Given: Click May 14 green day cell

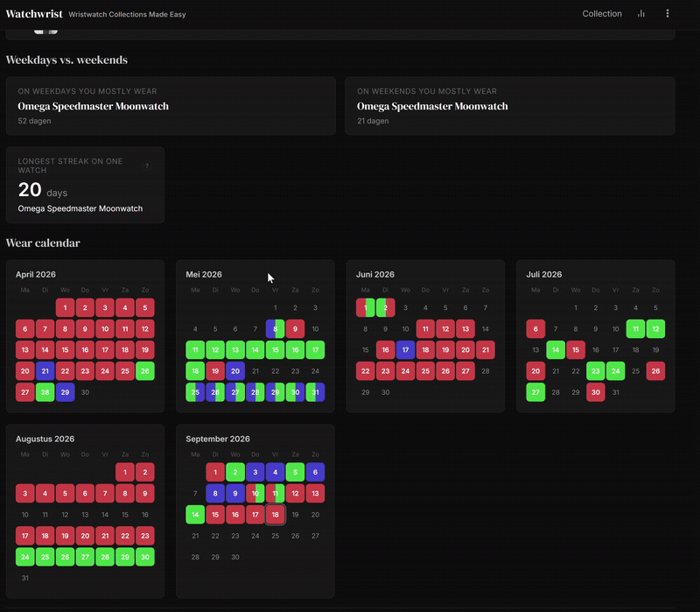Looking at the screenshot, I should (x=255, y=350).
